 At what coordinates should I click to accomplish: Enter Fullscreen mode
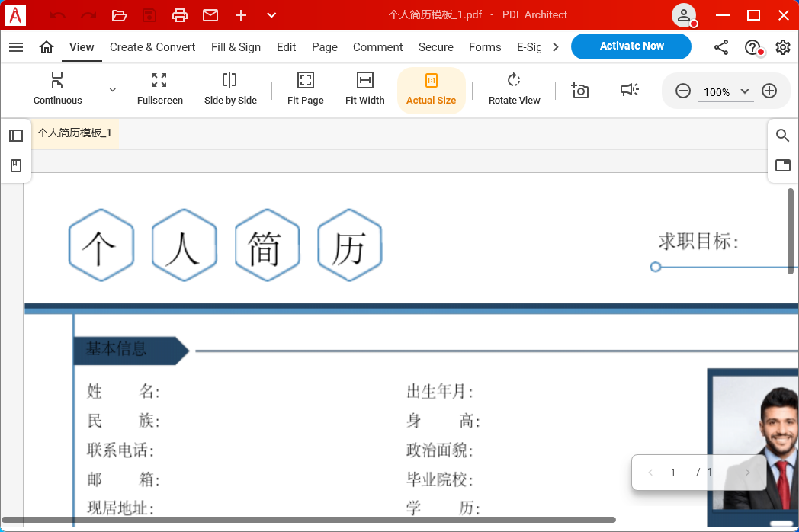click(x=159, y=90)
